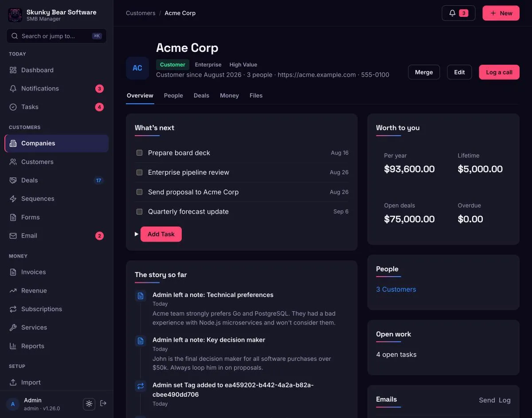
Task: Click the $93,600.00 per year value
Action: point(409,169)
